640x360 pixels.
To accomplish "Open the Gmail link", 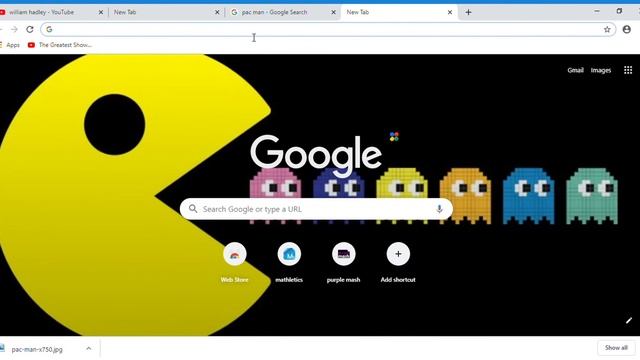I will pos(575,70).
